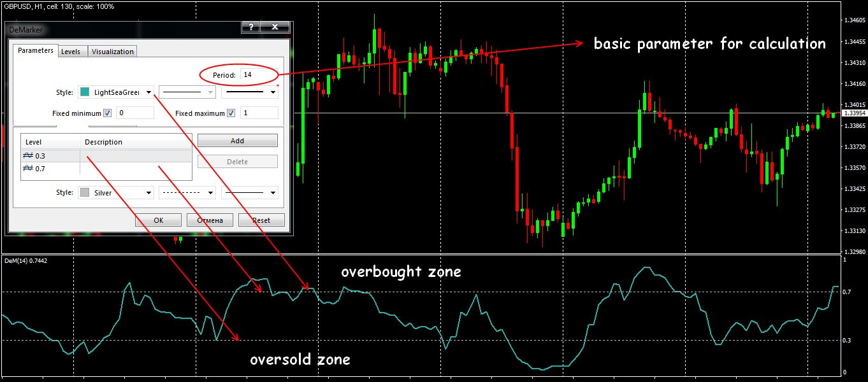Click the Fixed minimum value field
The image size is (868, 382).
click(134, 113)
